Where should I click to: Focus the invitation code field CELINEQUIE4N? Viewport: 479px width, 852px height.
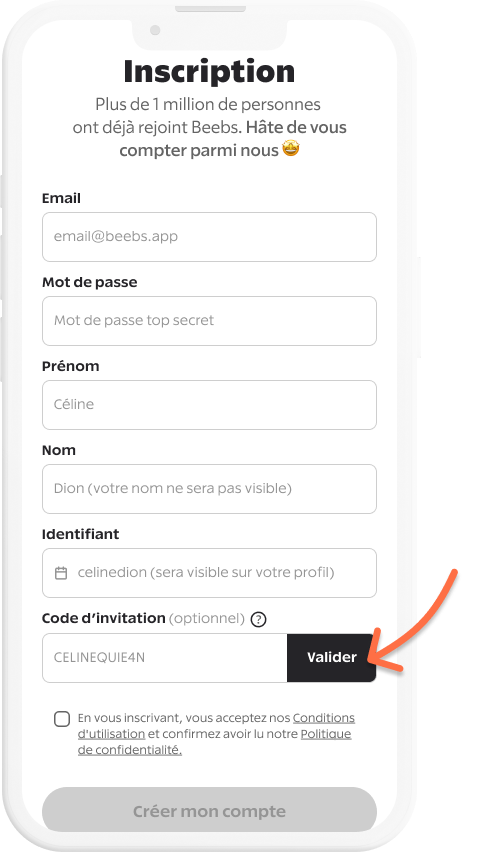[165, 657]
